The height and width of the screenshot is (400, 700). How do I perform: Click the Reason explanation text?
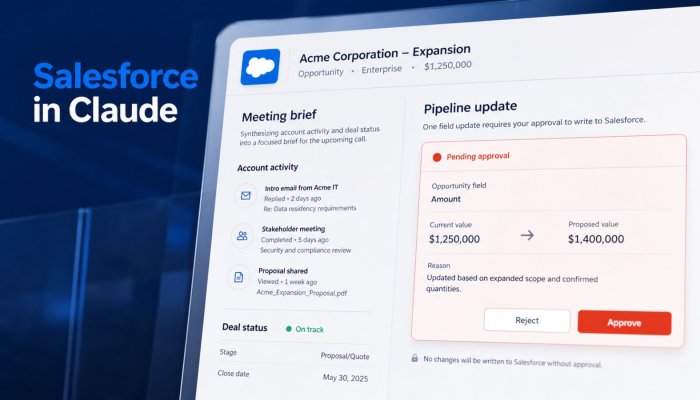click(x=512, y=283)
